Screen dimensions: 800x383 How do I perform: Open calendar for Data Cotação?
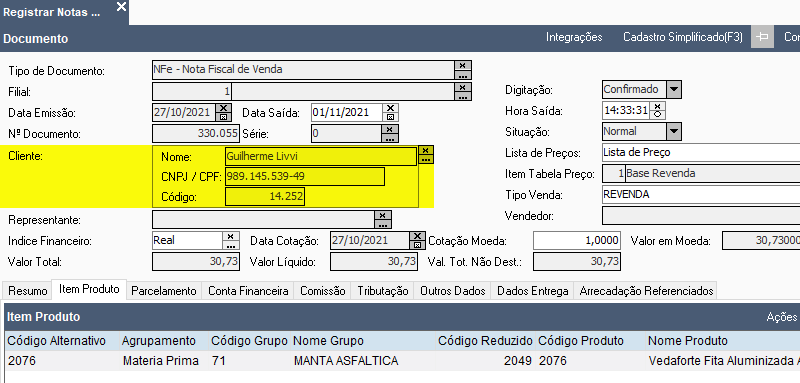[x=417, y=245]
